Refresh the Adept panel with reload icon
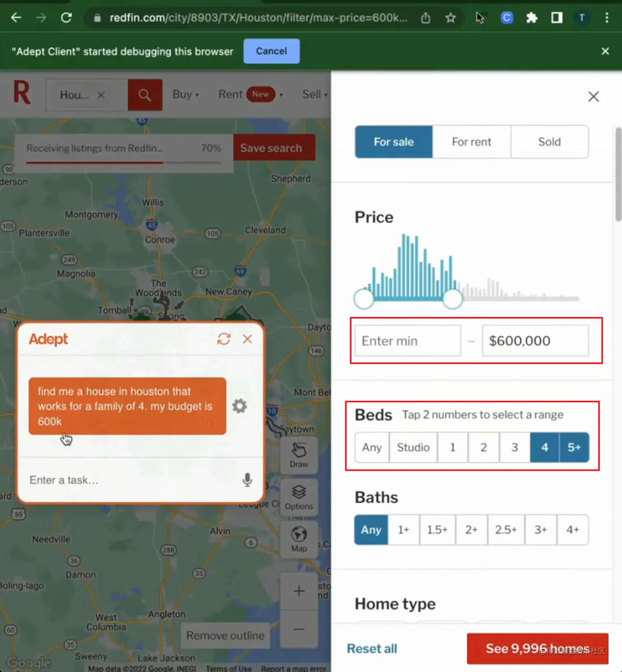The image size is (622, 672). [224, 339]
